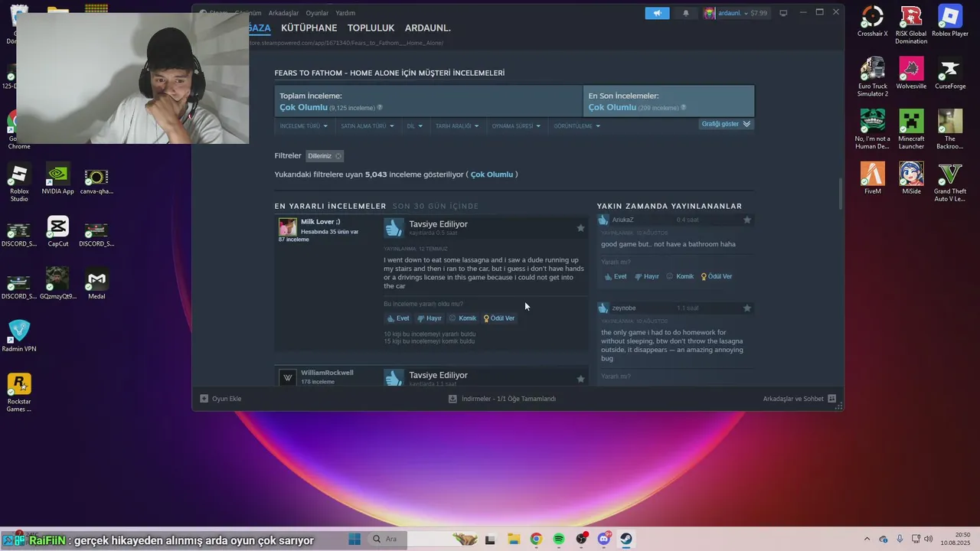Open Yardım menu in Steam
This screenshot has height=551, width=980.
pos(345,13)
